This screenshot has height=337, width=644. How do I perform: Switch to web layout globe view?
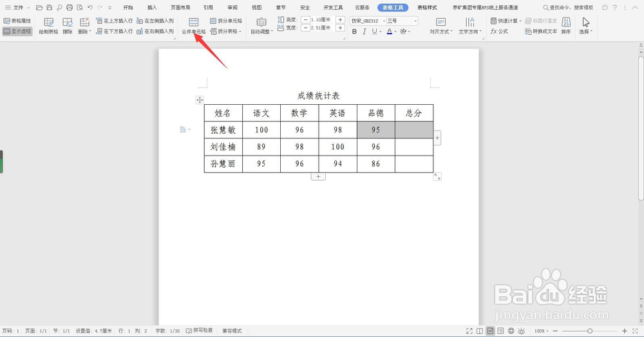pos(511,331)
